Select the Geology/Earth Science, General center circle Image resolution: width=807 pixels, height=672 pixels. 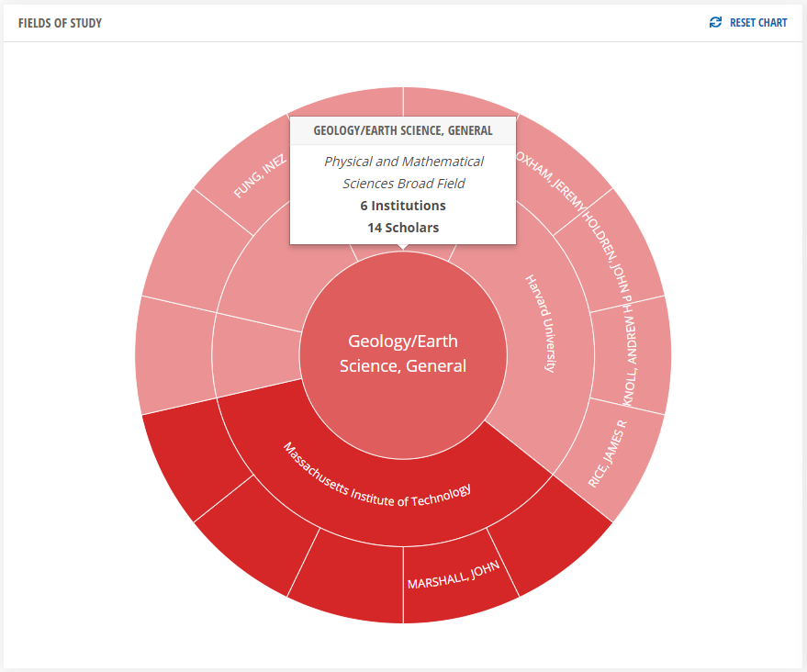pos(403,355)
